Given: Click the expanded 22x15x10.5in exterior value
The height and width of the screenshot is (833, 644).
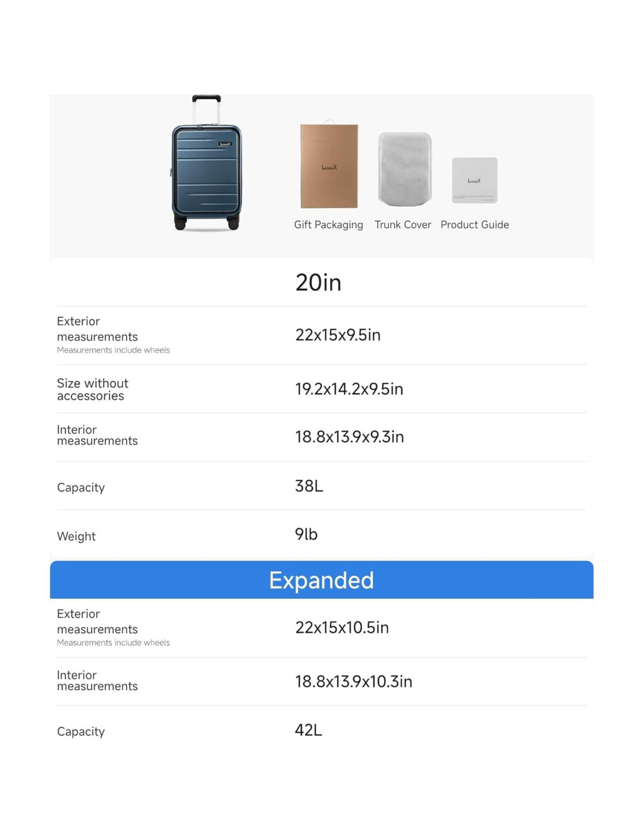Looking at the screenshot, I should (x=342, y=628).
